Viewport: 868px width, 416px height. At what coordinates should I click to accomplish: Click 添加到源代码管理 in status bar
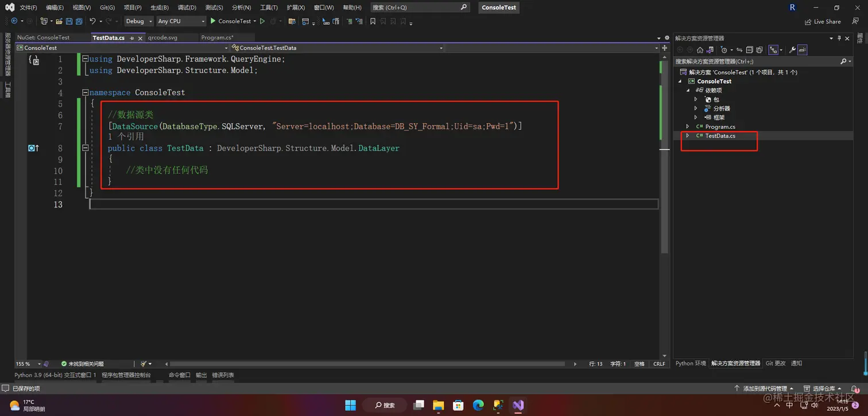(x=765, y=389)
